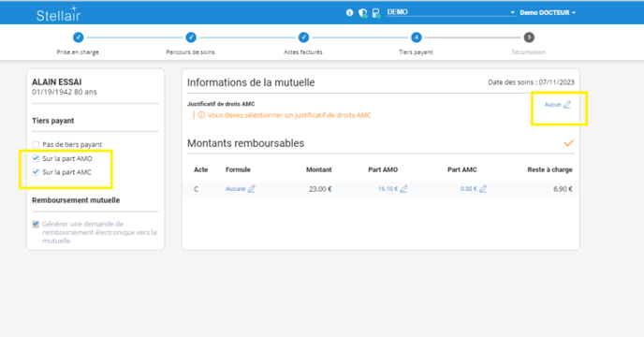This screenshot has height=337, width=644.
Task: Click the orange warning info icon
Action: (x=201, y=115)
